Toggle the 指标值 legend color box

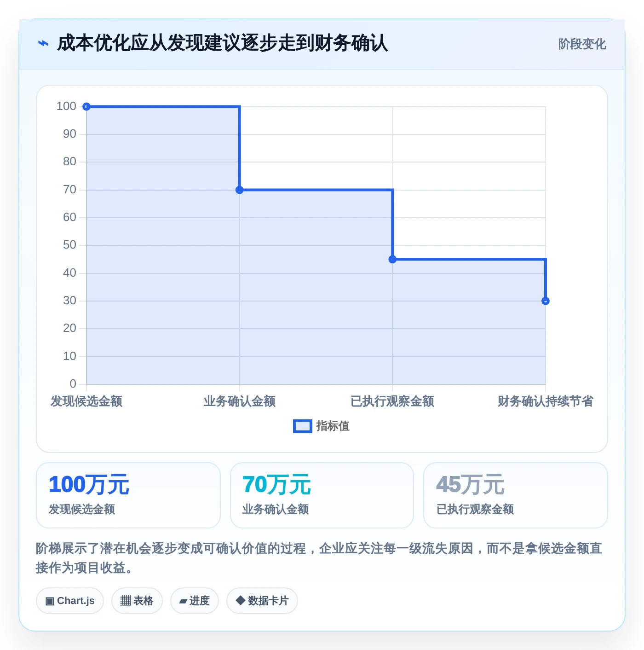tap(303, 426)
